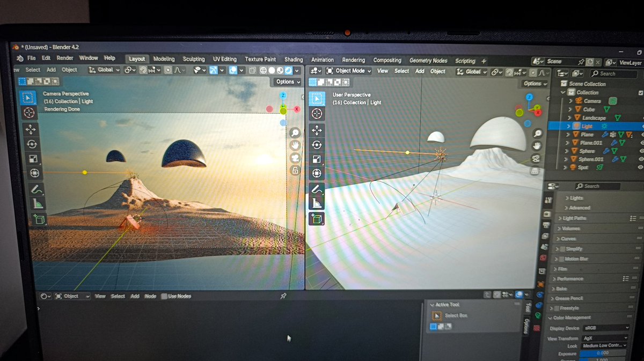
Task: Click blue Z axis on right viewport gizmo
Action: [x=529, y=97]
